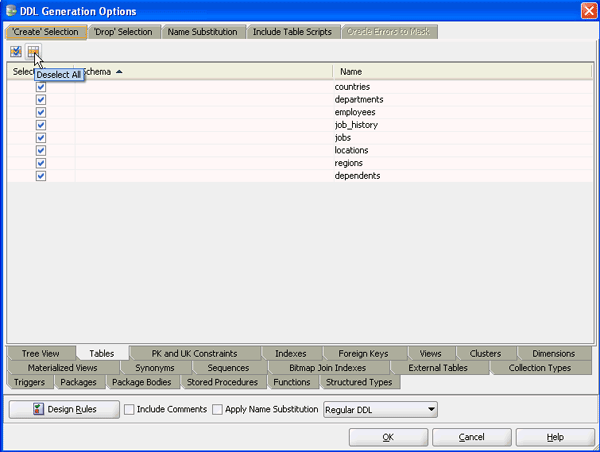
Task: Select the jobs table name
Action: [343, 138]
